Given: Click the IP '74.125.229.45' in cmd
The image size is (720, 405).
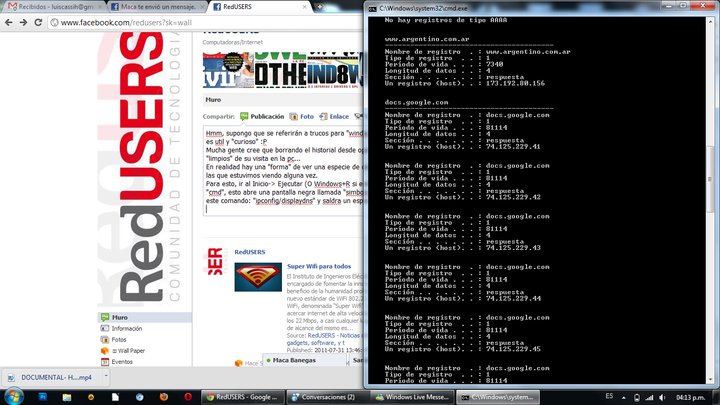Looking at the screenshot, I should click(x=513, y=349).
